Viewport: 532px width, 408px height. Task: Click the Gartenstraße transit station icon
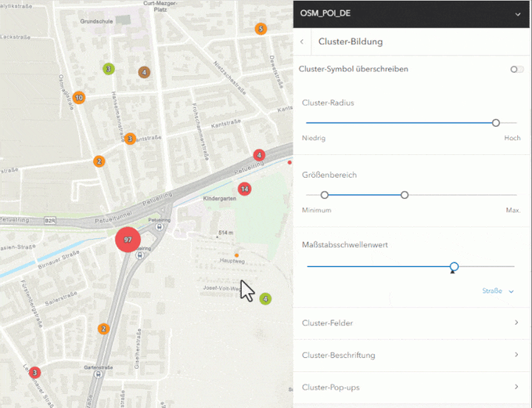99,374
